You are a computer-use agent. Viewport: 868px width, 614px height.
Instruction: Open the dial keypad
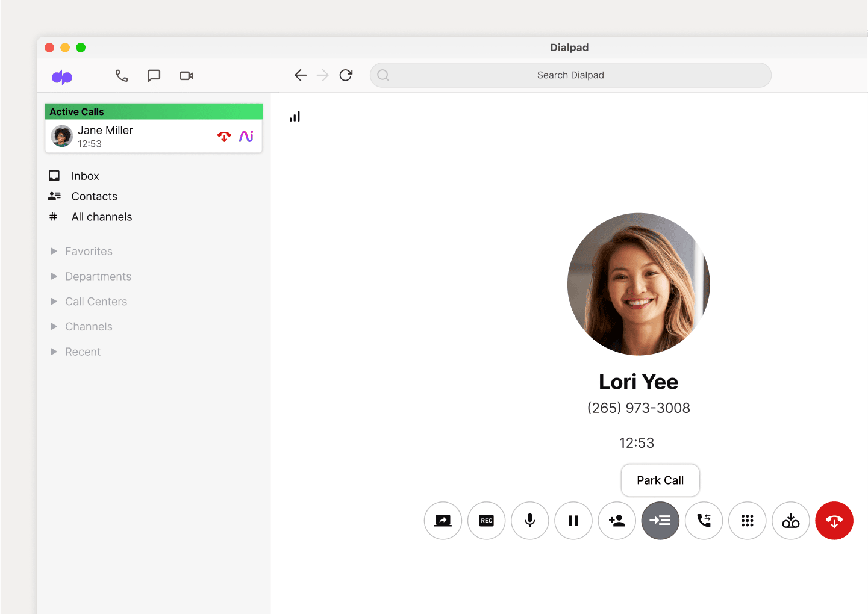pyautogui.click(x=748, y=521)
